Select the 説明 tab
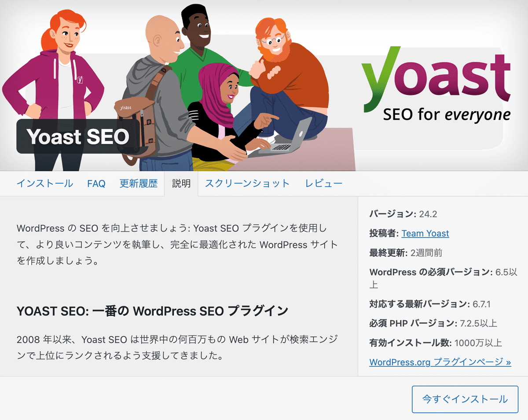Image resolution: width=528 pixels, height=420 pixels. pos(181,184)
